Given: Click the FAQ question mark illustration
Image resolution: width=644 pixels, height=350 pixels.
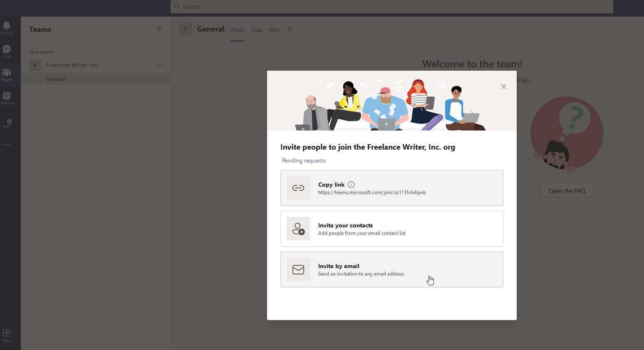Looking at the screenshot, I should pyautogui.click(x=567, y=135).
